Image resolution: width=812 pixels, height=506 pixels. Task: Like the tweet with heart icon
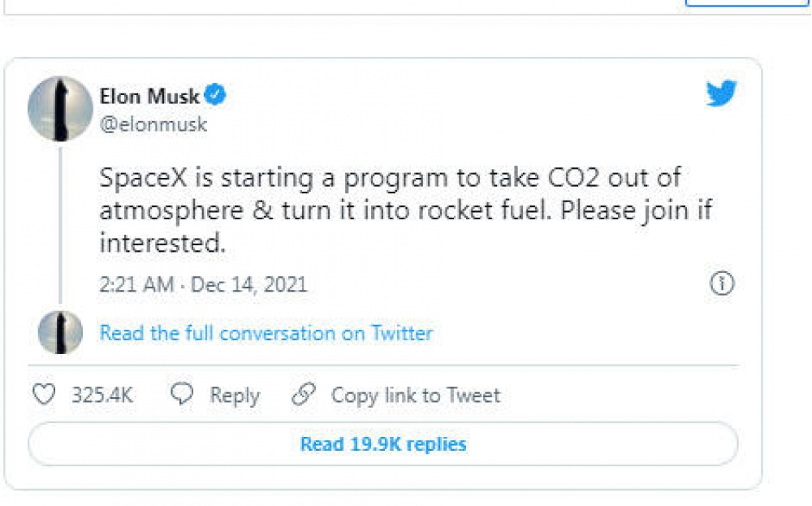(44, 396)
